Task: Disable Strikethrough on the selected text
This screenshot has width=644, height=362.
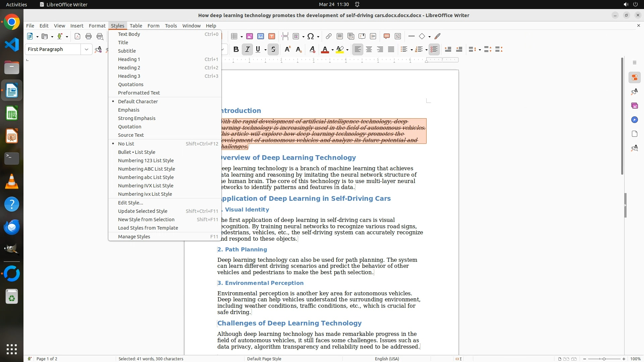Action: (x=273, y=50)
